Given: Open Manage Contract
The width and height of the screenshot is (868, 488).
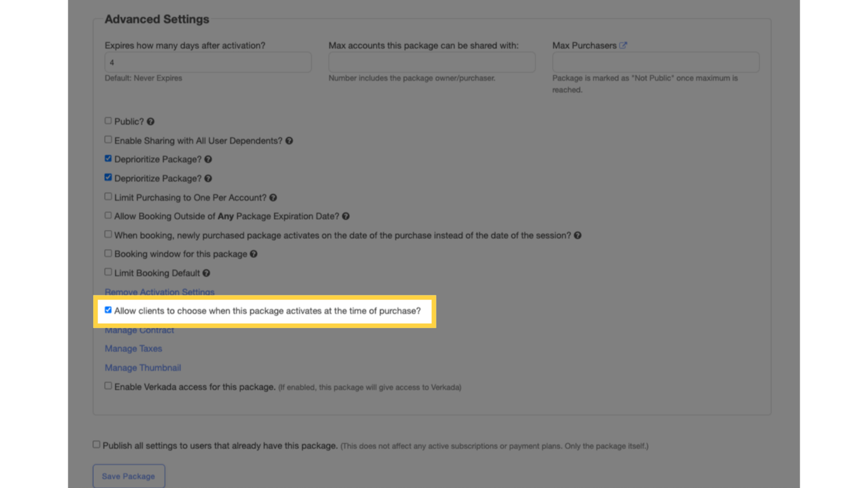Looking at the screenshot, I should 139,330.
